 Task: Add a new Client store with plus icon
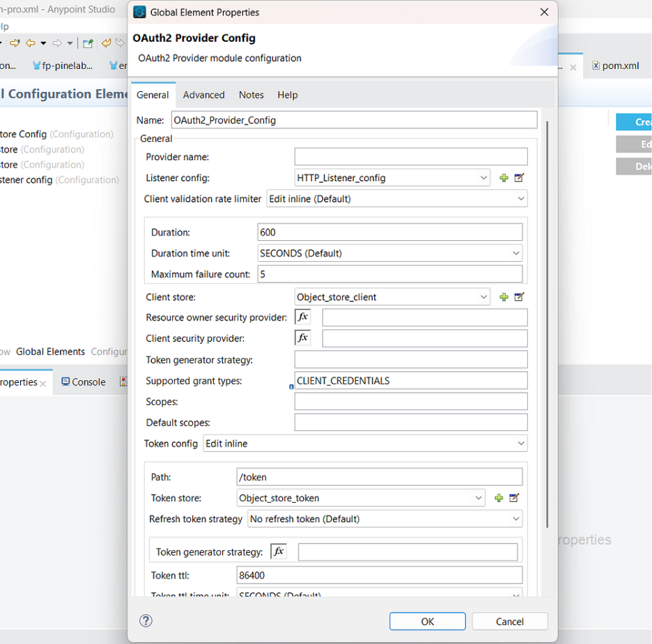point(504,297)
